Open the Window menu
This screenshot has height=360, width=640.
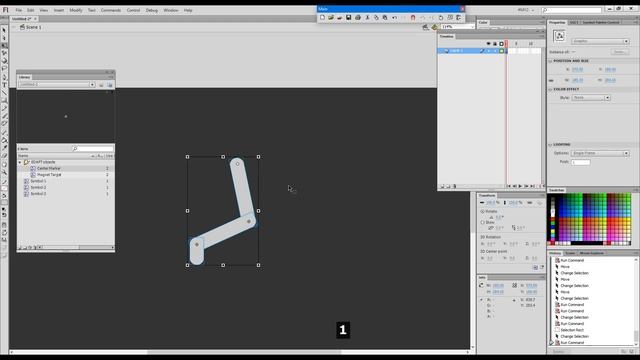coord(171,10)
